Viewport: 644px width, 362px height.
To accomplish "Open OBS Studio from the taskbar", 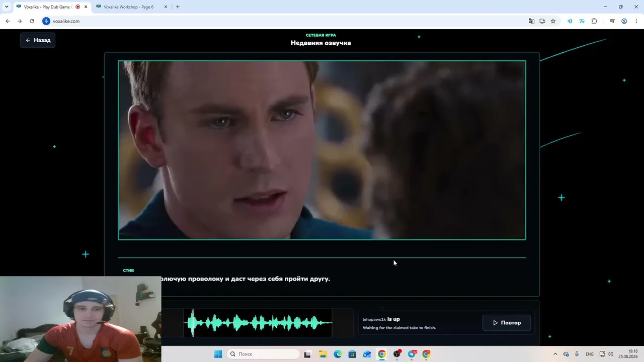I will pos(397,354).
